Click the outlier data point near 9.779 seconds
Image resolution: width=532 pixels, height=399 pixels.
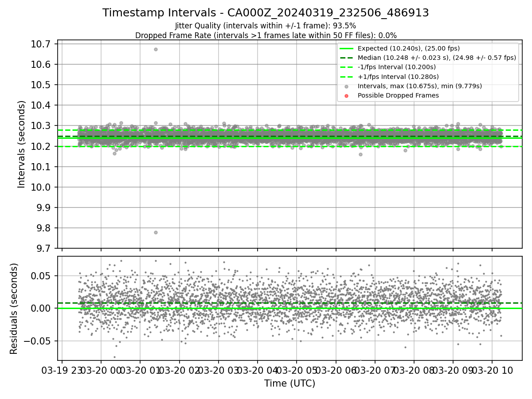[x=156, y=232]
